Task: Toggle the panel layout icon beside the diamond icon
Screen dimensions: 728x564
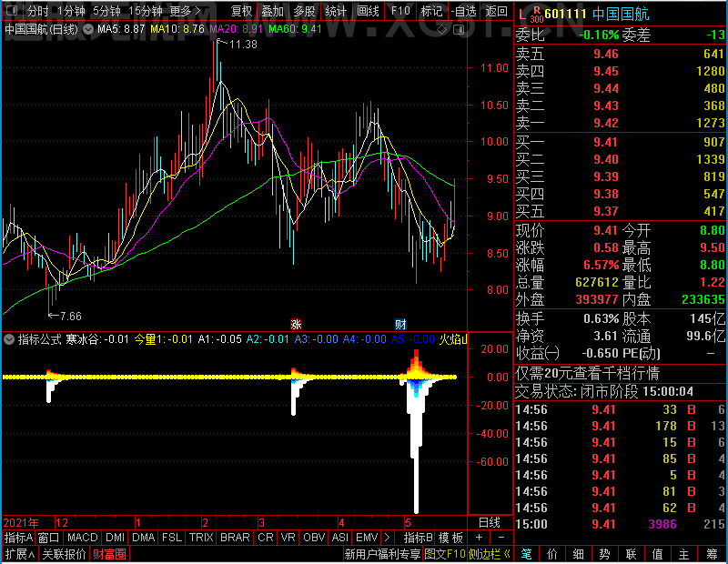Action: (459, 30)
